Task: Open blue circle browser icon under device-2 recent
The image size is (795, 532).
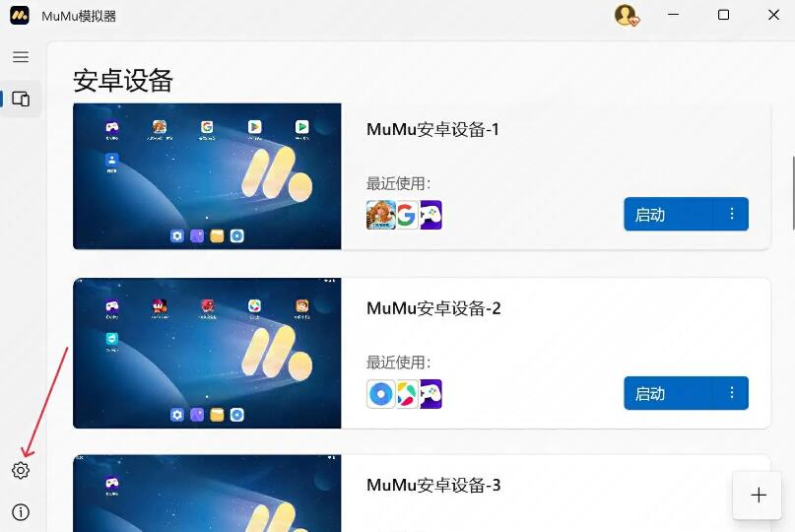Action: [381, 394]
